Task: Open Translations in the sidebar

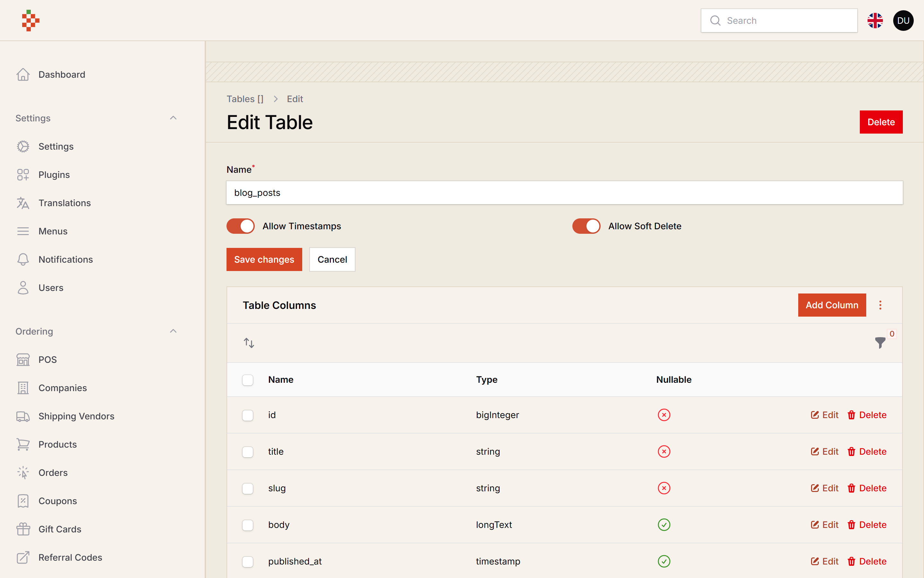Action: [64, 203]
